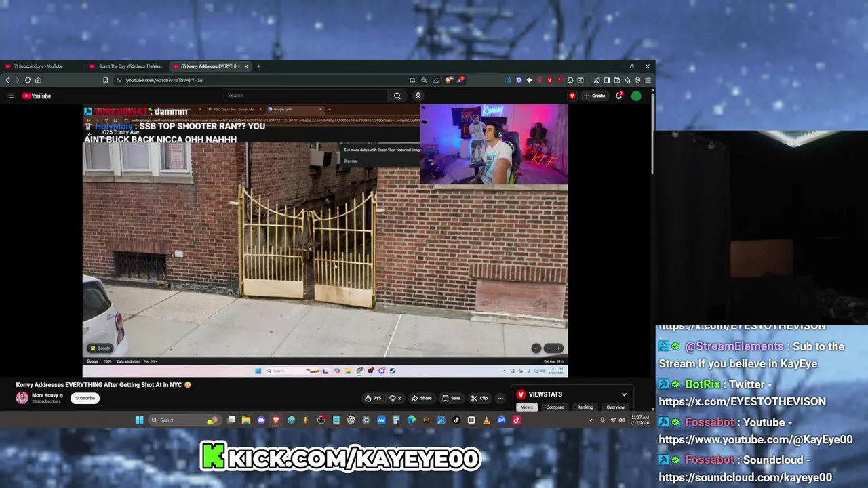Go back with browser back arrow
The image size is (868, 488).
[7, 80]
